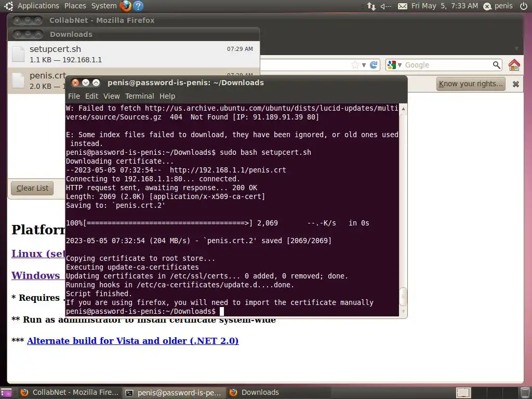Click terminal scrollbar down arrow

tap(403, 311)
